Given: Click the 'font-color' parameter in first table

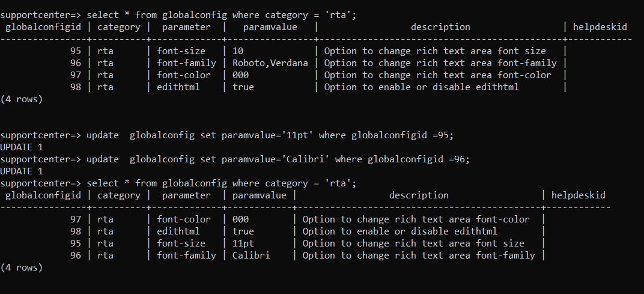Looking at the screenshot, I should click(x=184, y=75).
